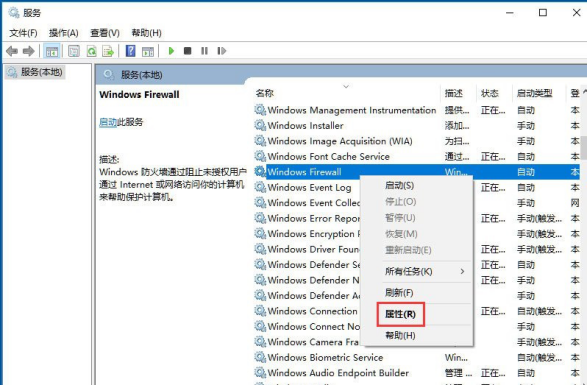
Task: Click gear icon beside Windows Management Instrumentation
Action: click(260, 110)
